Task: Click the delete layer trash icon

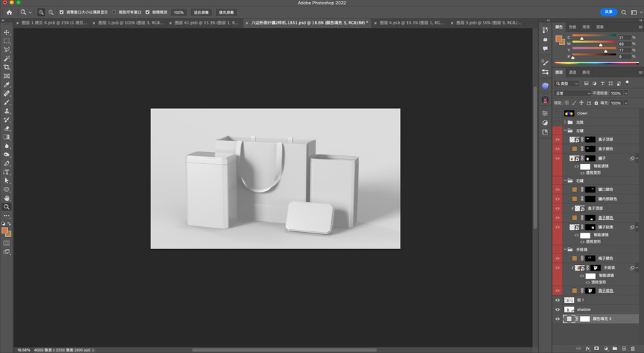Action: point(633,349)
